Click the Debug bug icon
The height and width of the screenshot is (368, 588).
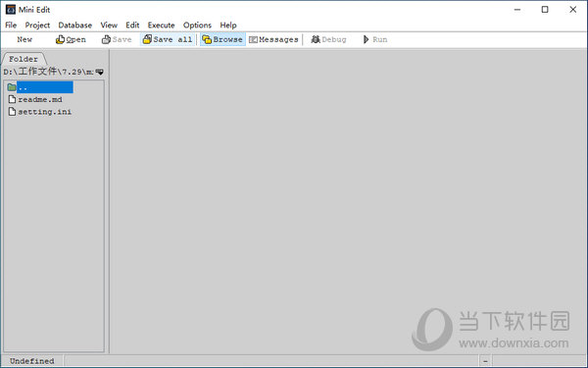coord(316,39)
